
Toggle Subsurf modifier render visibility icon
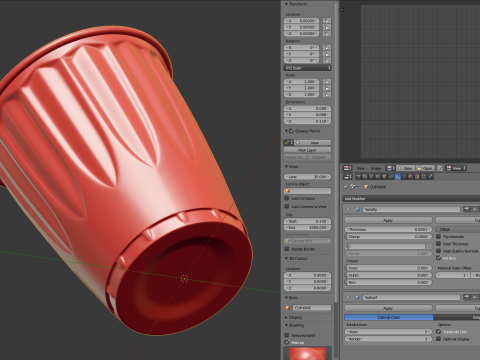pyautogui.click(x=467, y=297)
